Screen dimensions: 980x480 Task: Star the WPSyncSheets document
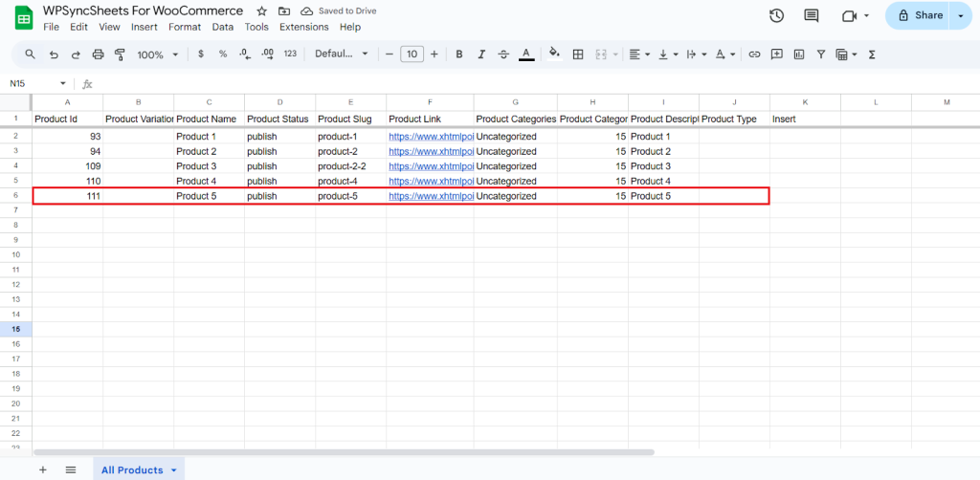click(262, 11)
